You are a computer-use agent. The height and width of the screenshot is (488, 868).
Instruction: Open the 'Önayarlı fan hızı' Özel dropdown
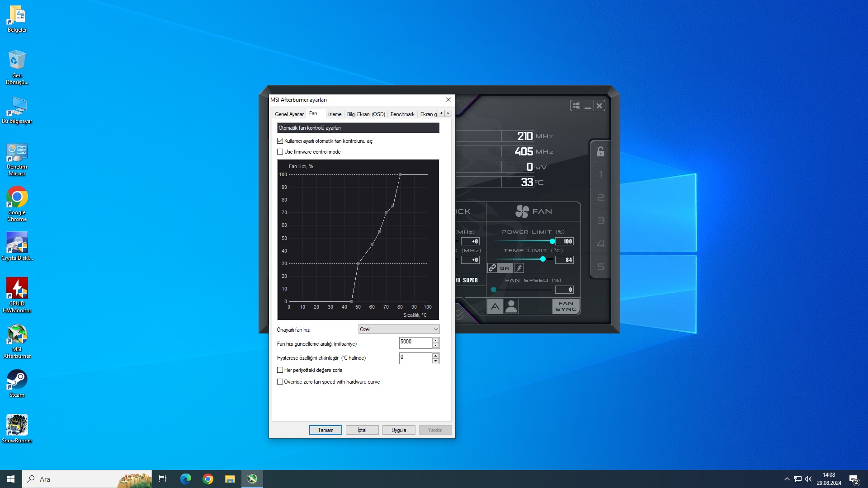click(x=399, y=329)
